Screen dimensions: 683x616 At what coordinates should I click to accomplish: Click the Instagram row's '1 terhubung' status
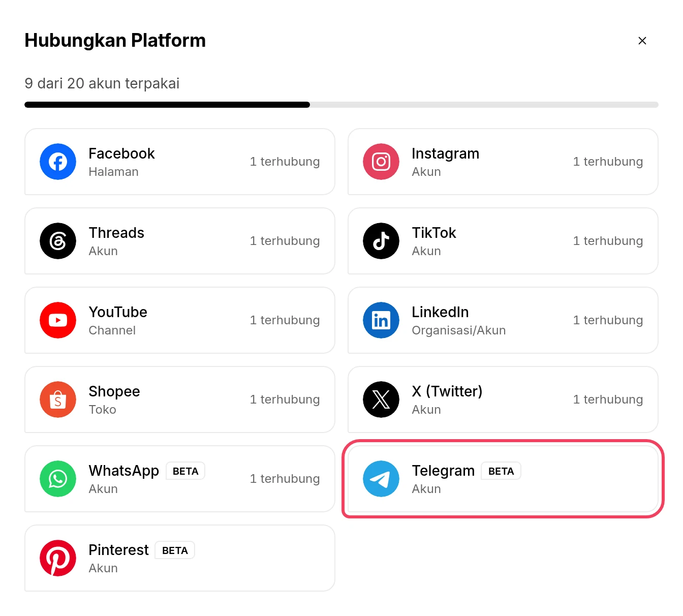[608, 162]
